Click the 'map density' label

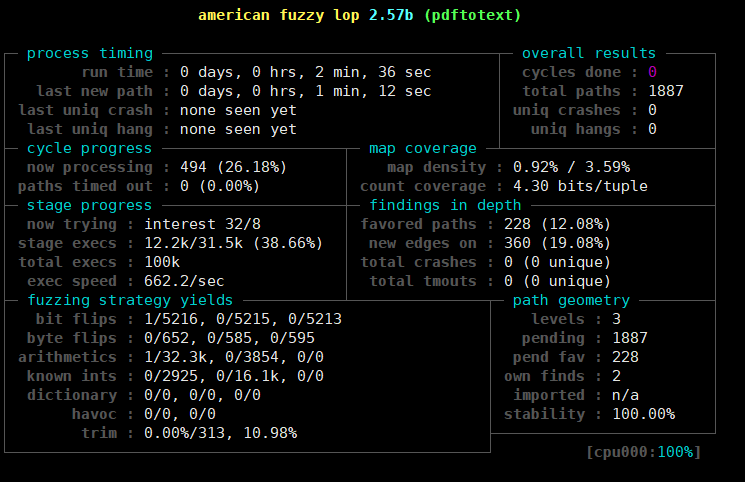437,167
